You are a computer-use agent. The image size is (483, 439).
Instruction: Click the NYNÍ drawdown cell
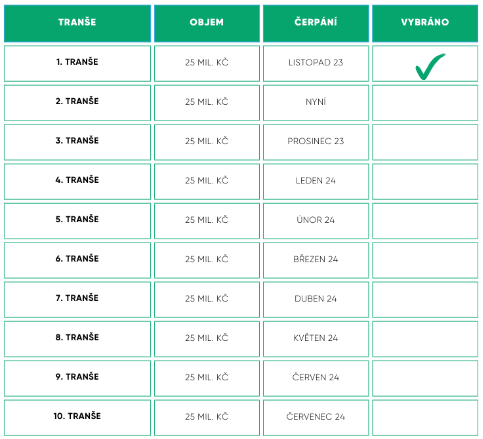click(316, 103)
